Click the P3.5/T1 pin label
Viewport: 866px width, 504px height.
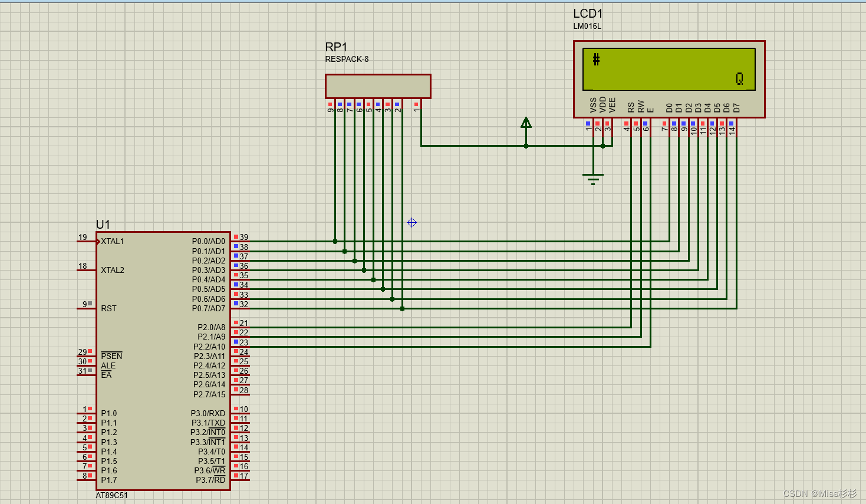click(x=212, y=461)
